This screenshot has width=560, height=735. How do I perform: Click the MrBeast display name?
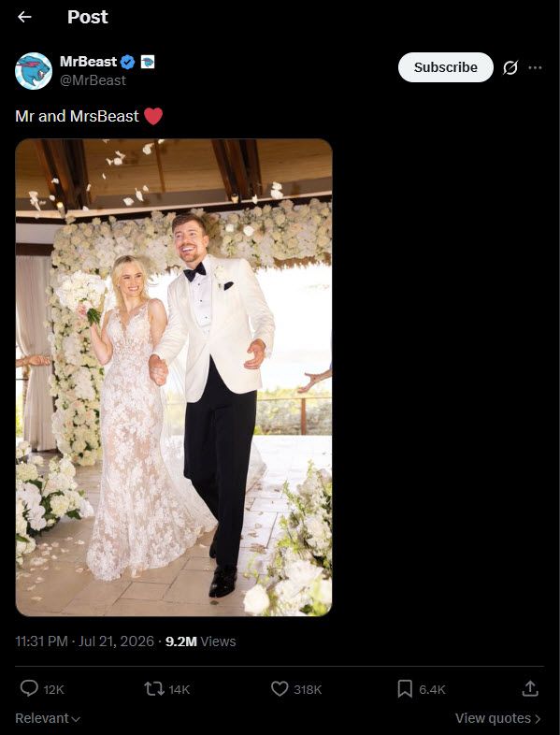88,62
